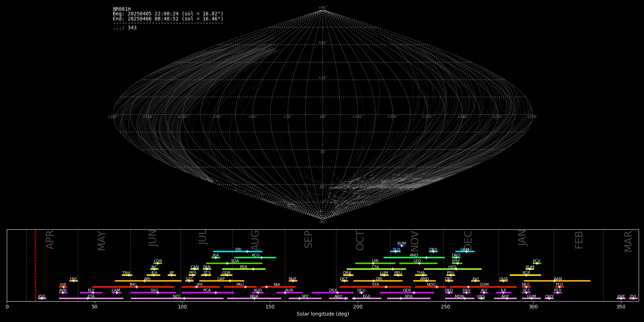Click the LEO shower label

418,261
